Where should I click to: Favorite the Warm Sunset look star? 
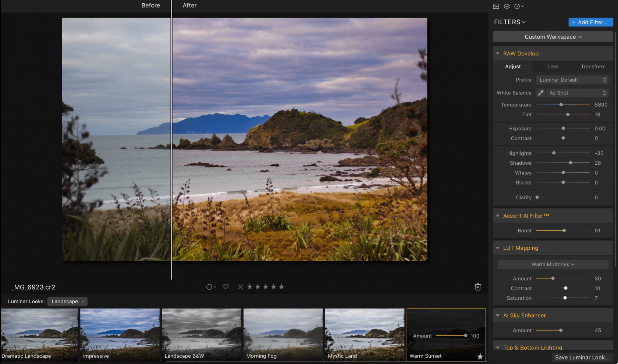click(480, 356)
